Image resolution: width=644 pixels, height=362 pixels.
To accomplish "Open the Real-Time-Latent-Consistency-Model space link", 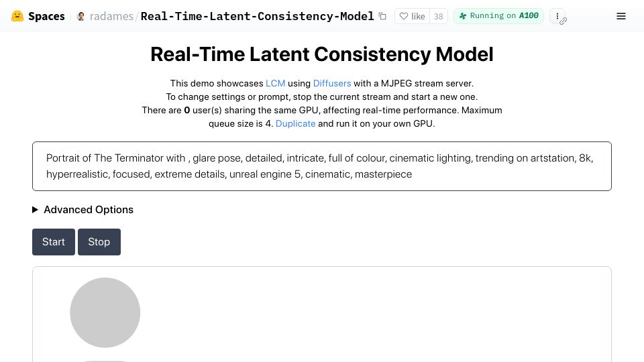I will [257, 16].
